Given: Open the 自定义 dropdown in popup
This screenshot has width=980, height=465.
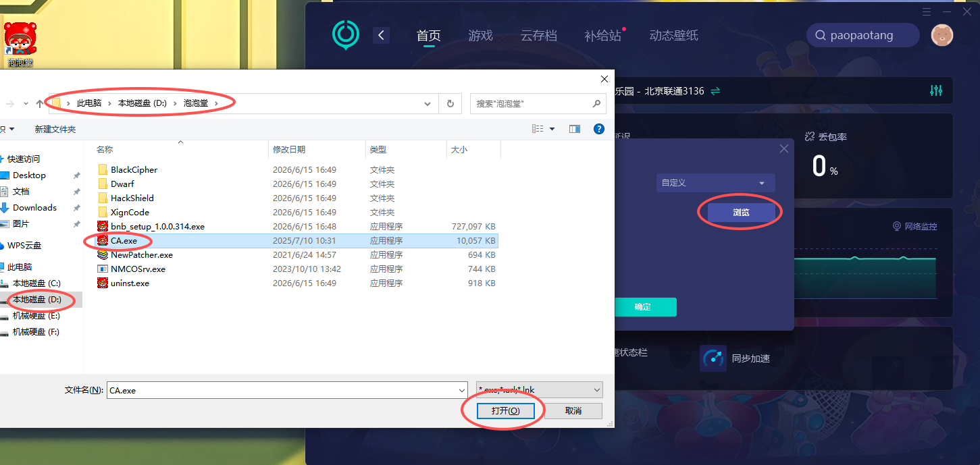Looking at the screenshot, I should pyautogui.click(x=715, y=183).
